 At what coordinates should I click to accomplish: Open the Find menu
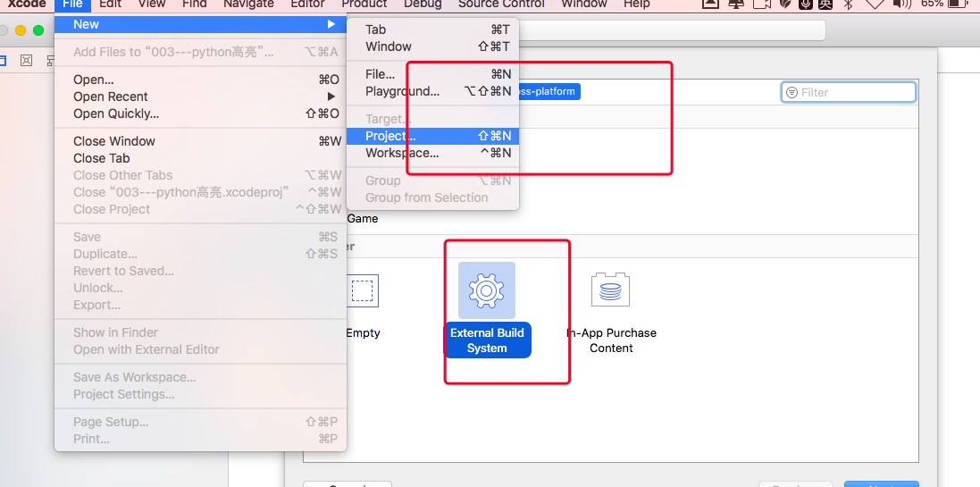[x=194, y=4]
